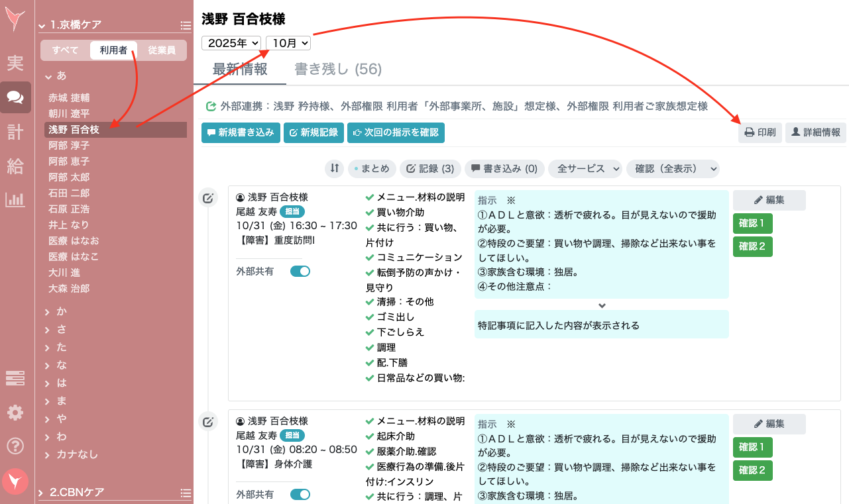849x504 pixels.
Task: Click the help question mark icon
Action: pos(15,446)
